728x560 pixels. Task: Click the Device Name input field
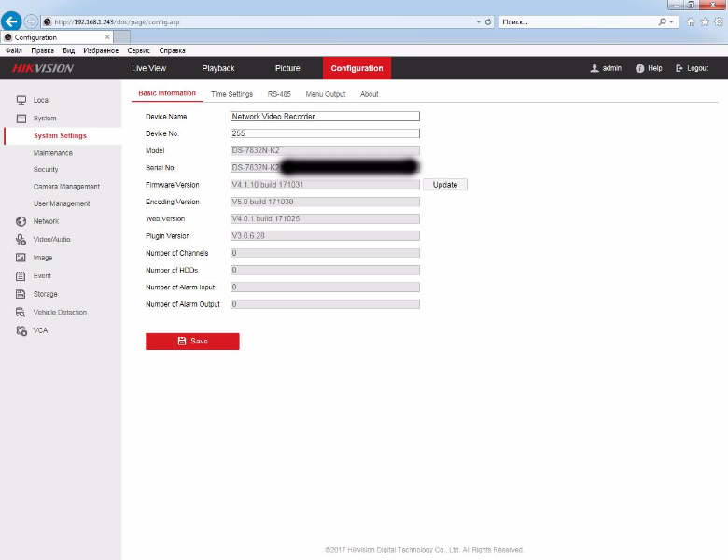[325, 116]
